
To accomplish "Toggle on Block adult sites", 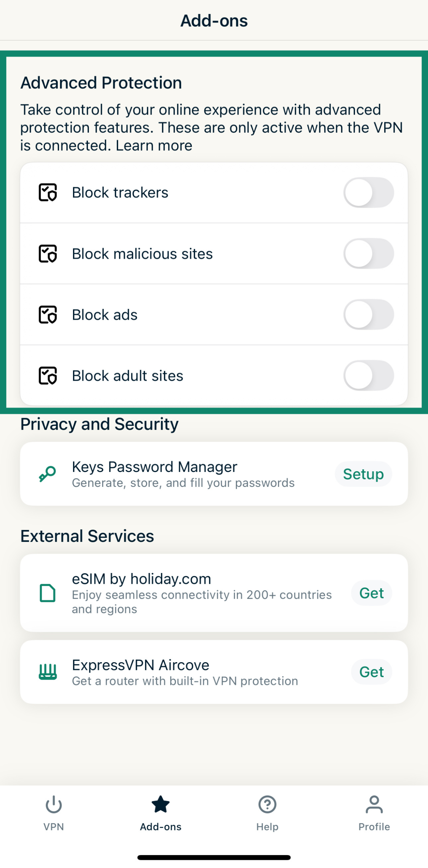I will click(369, 375).
